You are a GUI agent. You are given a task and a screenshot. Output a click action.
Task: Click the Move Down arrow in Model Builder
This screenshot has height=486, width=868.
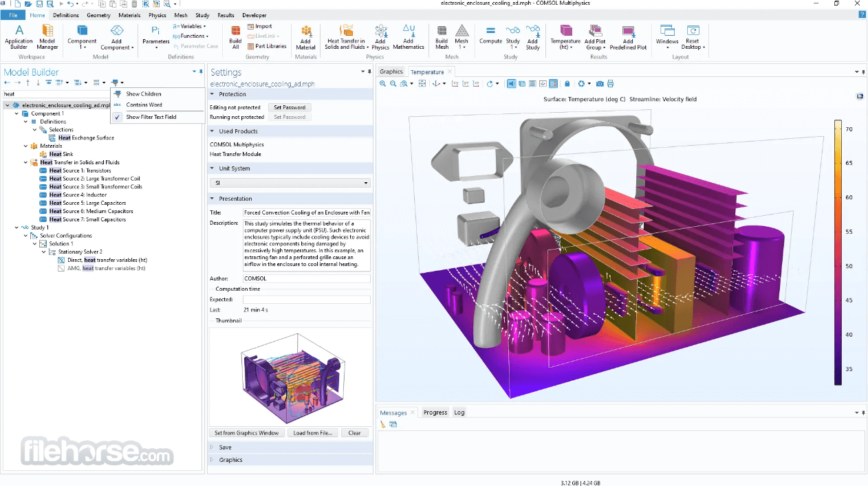click(37, 82)
